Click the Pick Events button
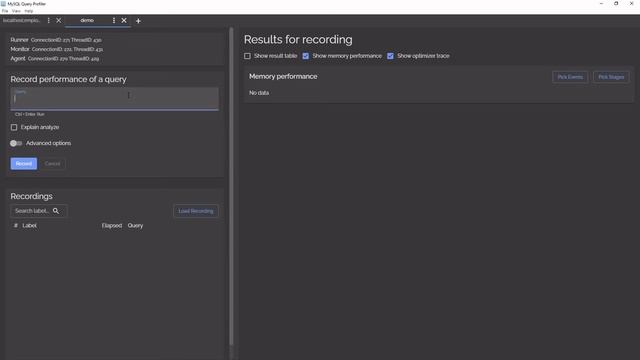Image resolution: width=640 pixels, height=360 pixels. tap(570, 77)
